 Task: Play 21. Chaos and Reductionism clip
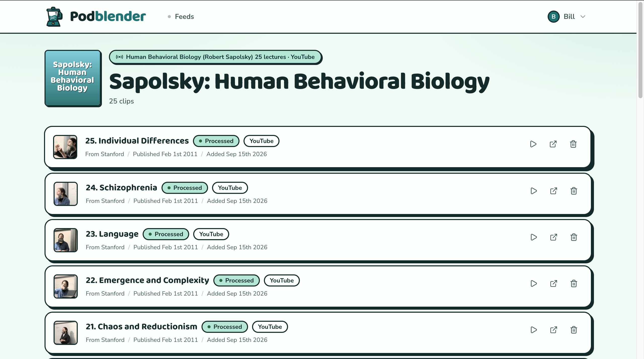534,330
